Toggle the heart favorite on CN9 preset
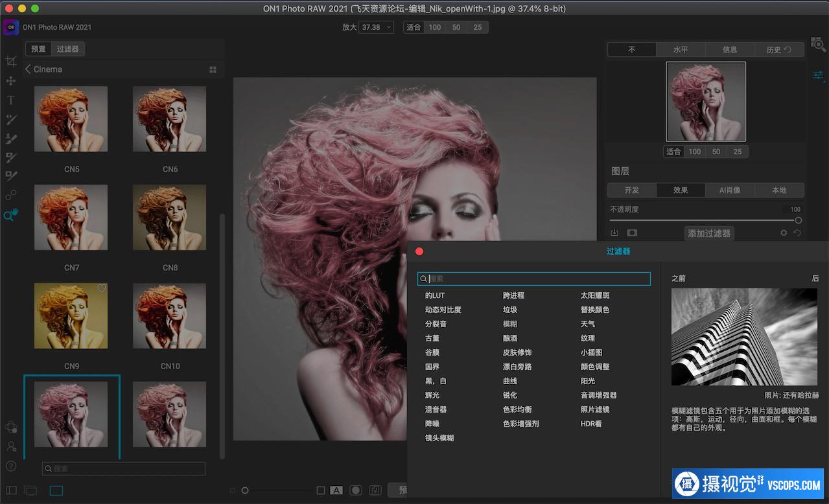Viewport: 829px width, 504px height. pos(101,288)
